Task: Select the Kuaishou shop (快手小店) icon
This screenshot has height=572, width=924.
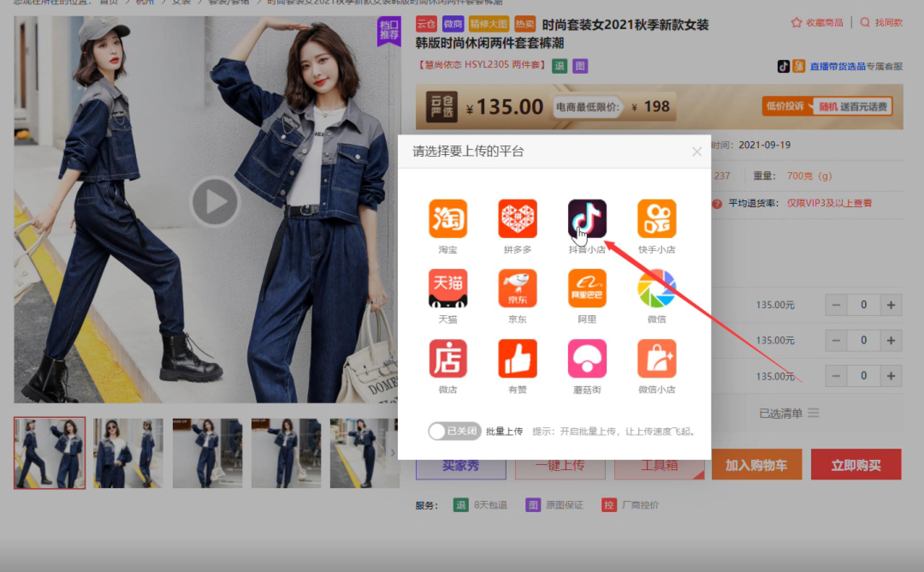Action: [x=657, y=218]
